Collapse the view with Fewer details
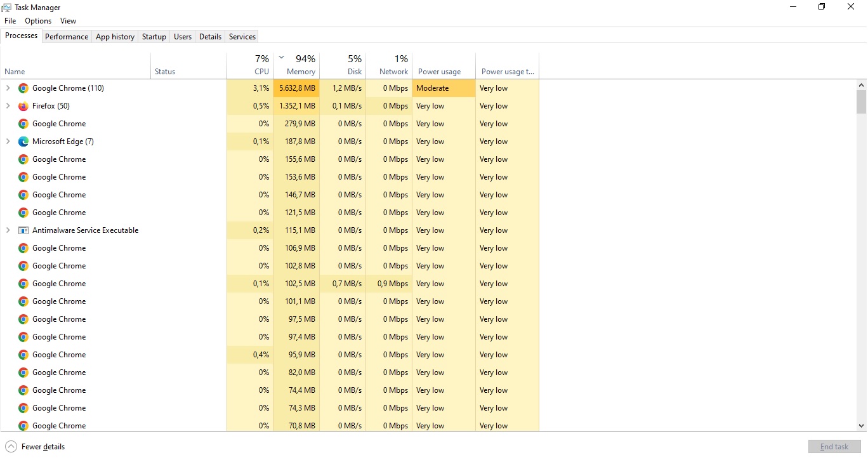This screenshot has width=868, height=462. tap(35, 447)
